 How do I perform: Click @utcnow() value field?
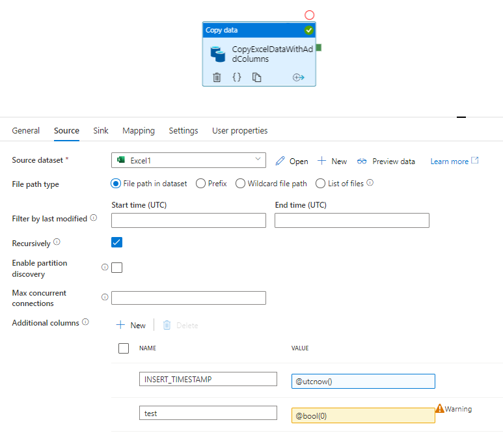[363, 381]
